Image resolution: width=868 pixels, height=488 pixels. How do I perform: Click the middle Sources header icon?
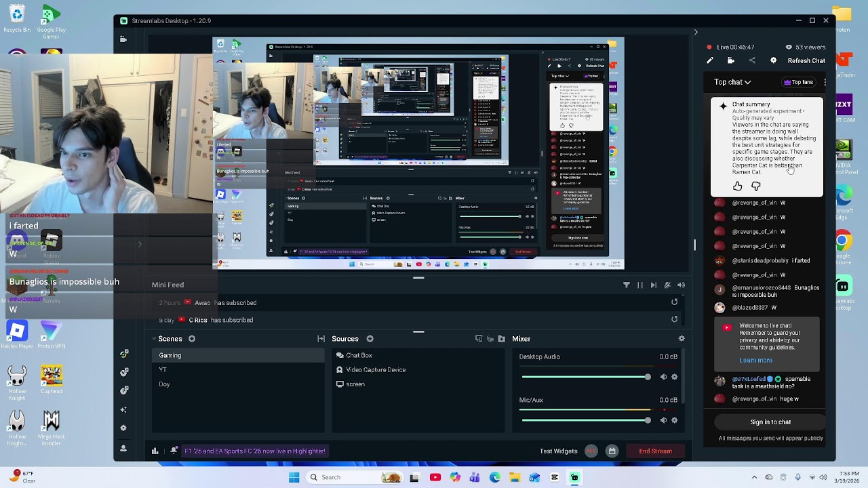coord(490,339)
